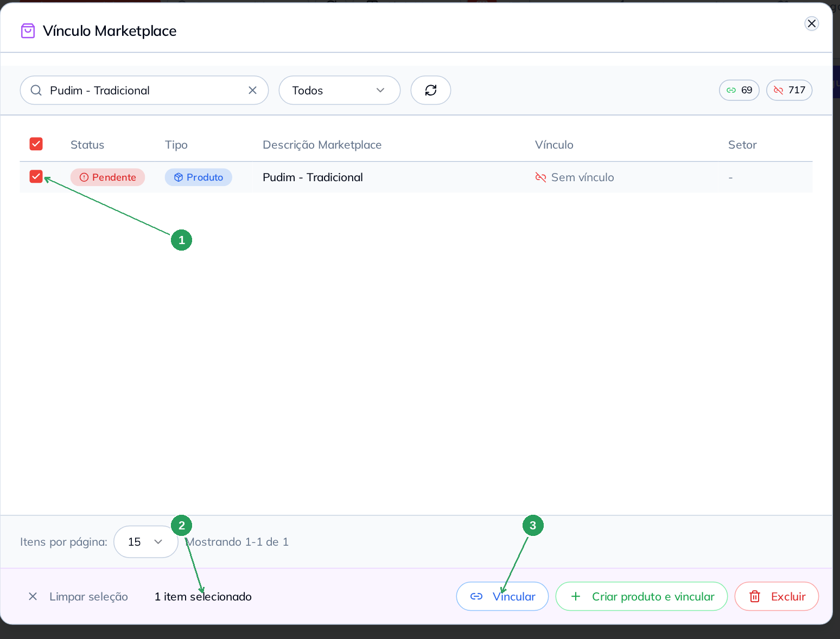The width and height of the screenshot is (840, 639).
Task: Toggle the select-all checkbox in header
Action: pos(36,144)
